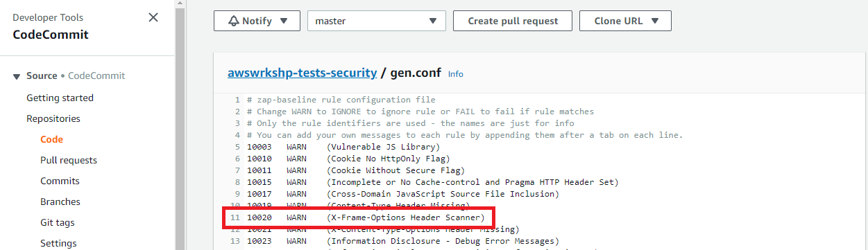Screen dimensions: 868x250
Task: Open the Clone URL dropdown
Action: click(x=625, y=21)
